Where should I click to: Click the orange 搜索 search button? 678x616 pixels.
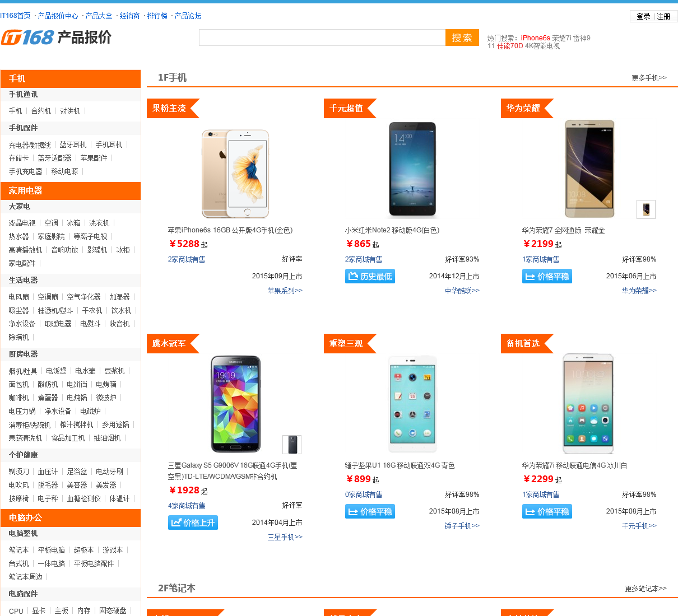point(462,38)
